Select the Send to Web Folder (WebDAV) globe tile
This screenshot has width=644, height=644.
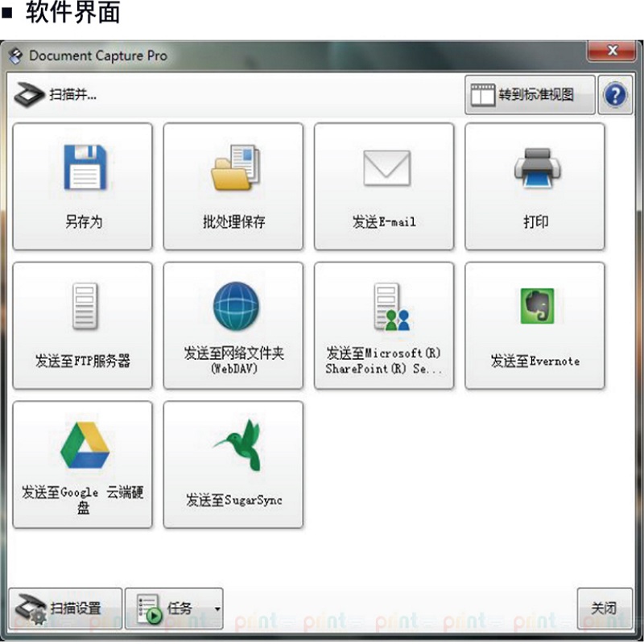click(x=233, y=326)
